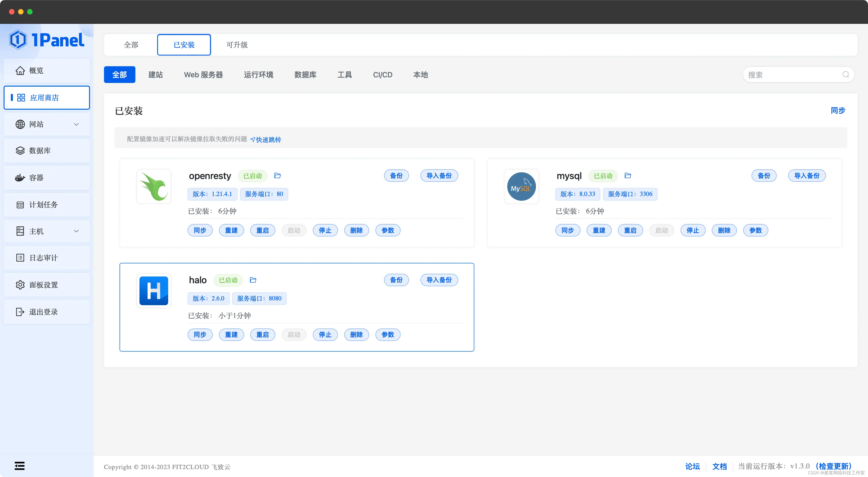Click the search magnifier icon
Screen dimensions: 868x477
tap(845, 75)
